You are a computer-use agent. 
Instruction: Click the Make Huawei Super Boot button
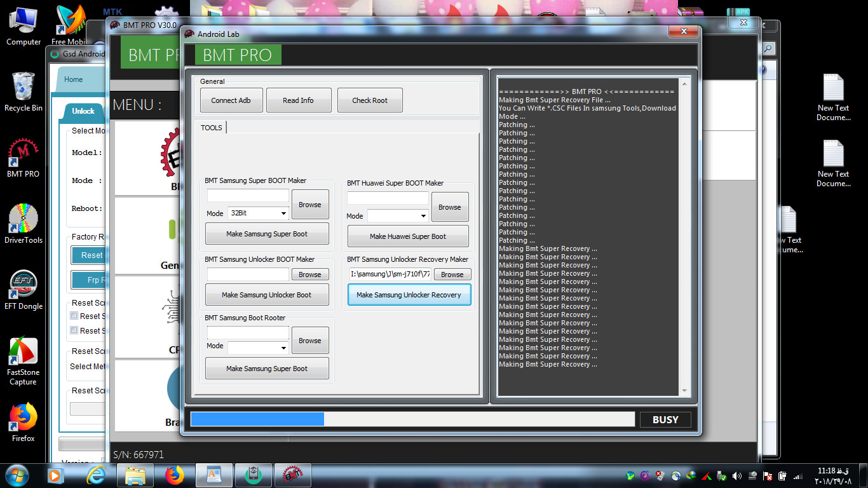point(408,236)
